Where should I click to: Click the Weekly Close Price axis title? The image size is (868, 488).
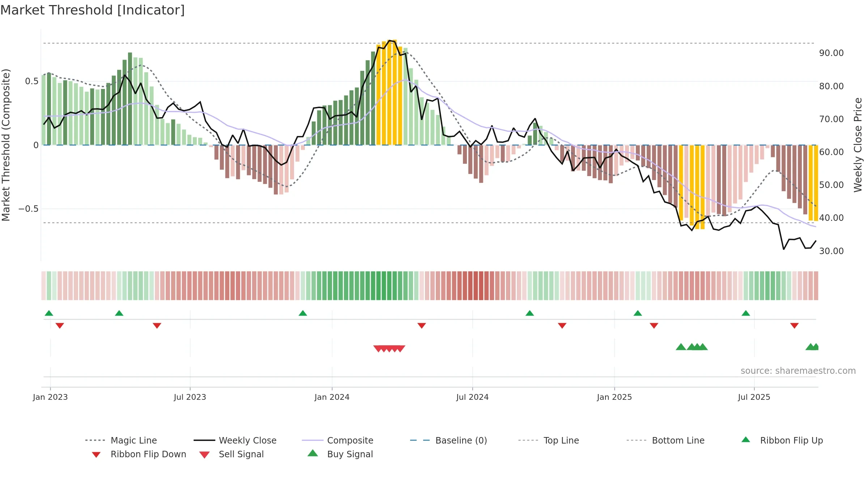point(858,145)
